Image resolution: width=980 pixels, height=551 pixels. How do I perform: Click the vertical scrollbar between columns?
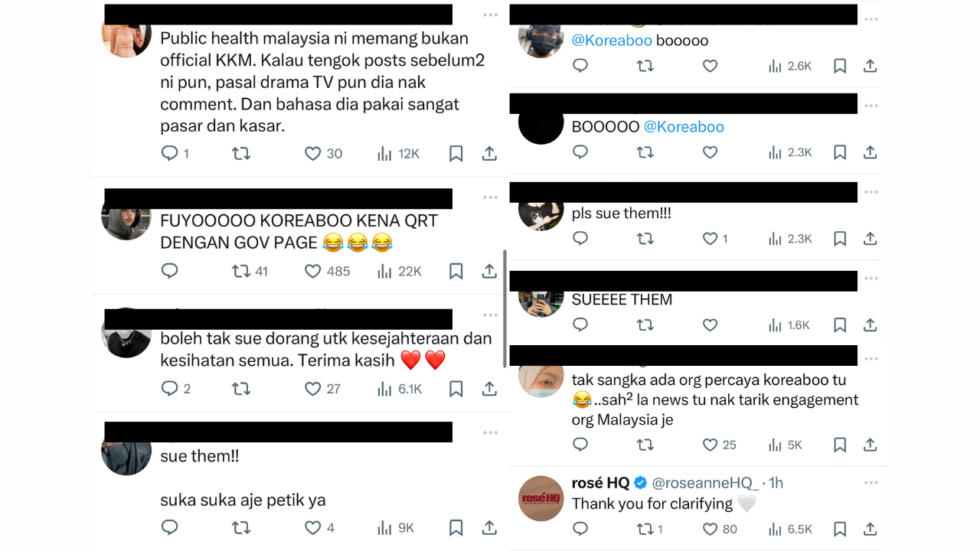(504, 308)
